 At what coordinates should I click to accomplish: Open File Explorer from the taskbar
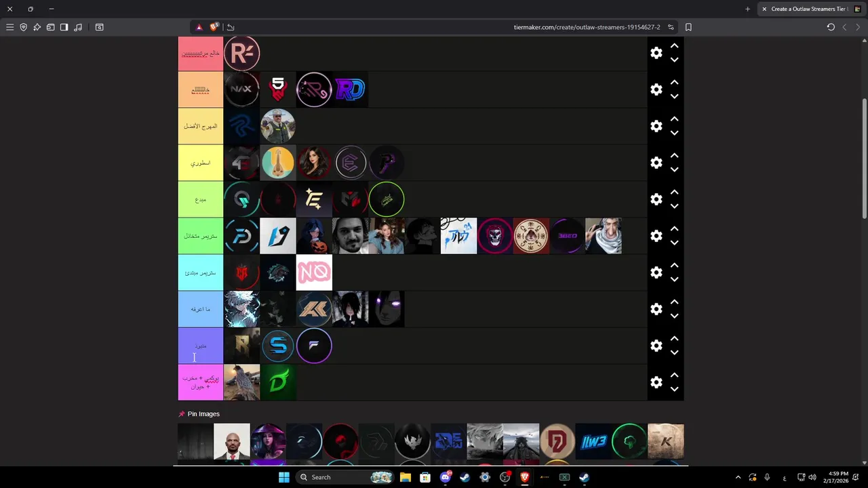pyautogui.click(x=405, y=477)
